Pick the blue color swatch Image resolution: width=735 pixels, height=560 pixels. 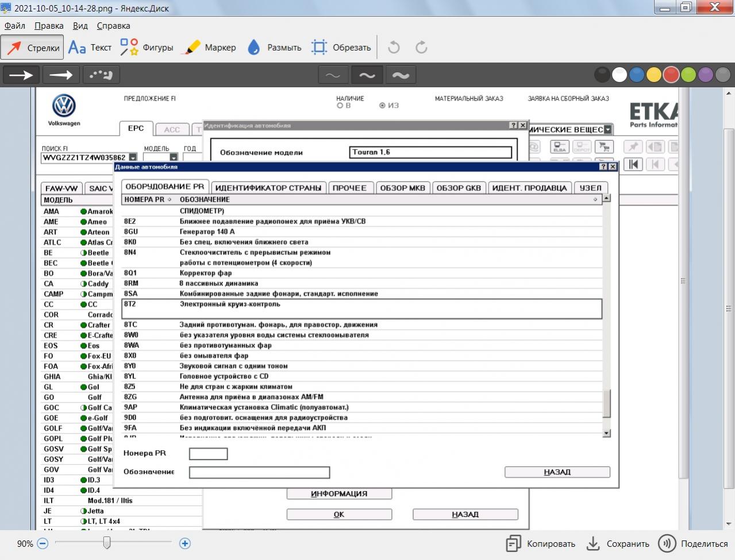637,75
